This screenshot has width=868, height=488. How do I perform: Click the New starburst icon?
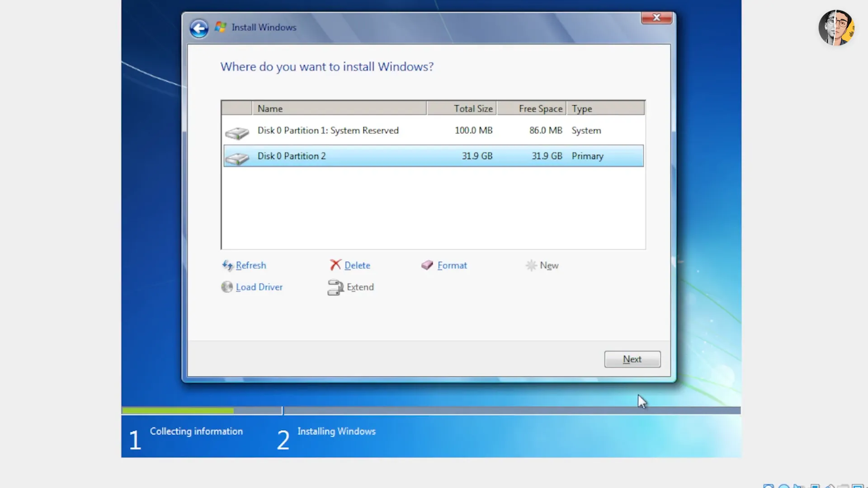(531, 265)
